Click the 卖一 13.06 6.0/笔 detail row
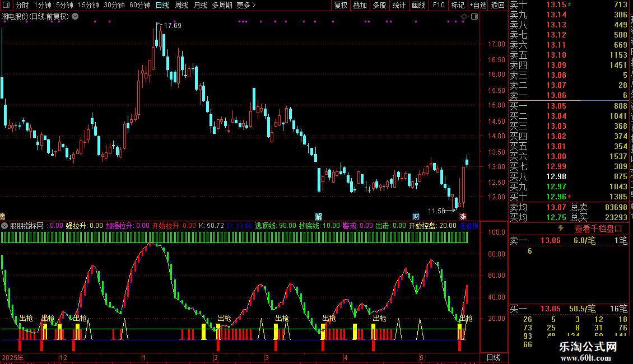 point(569,241)
